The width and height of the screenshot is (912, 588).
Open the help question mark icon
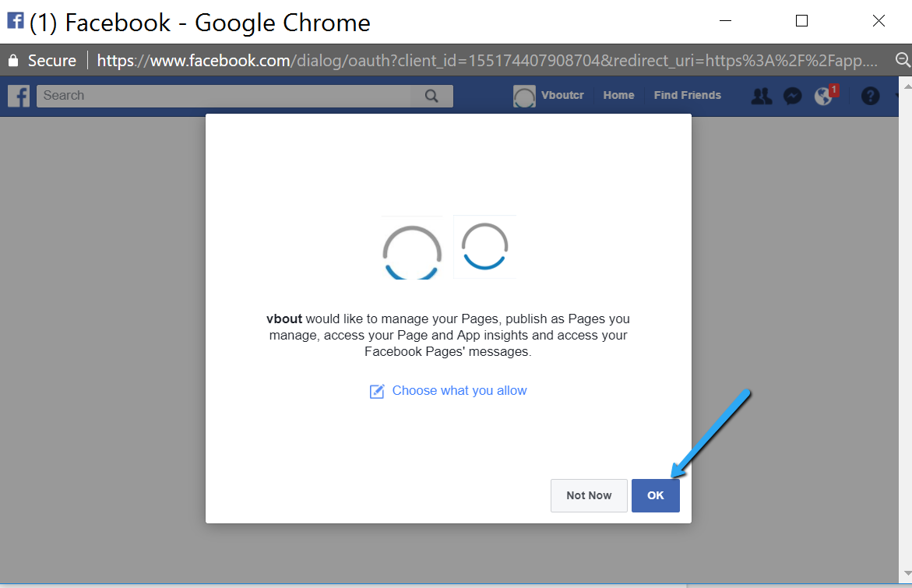pos(870,96)
